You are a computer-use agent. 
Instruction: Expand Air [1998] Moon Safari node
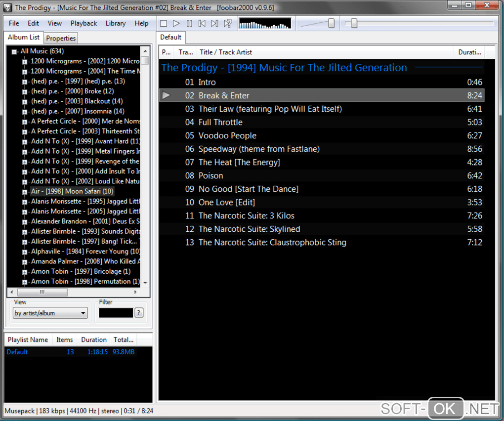[x=24, y=192]
